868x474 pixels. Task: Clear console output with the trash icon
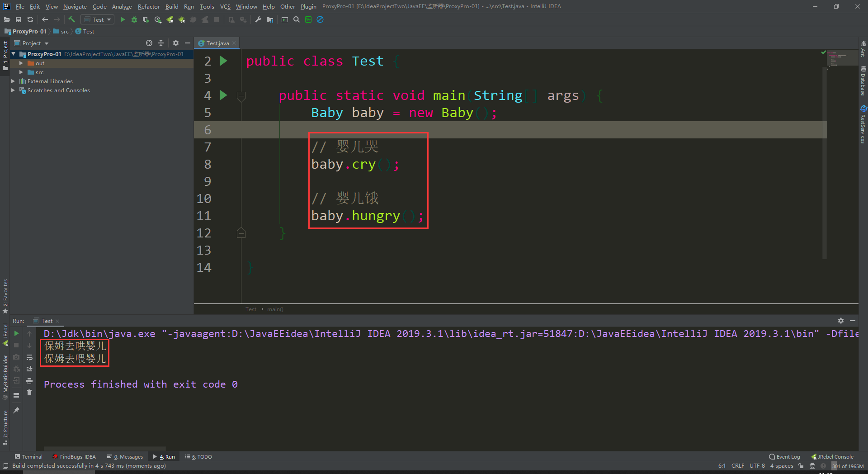pyautogui.click(x=29, y=393)
